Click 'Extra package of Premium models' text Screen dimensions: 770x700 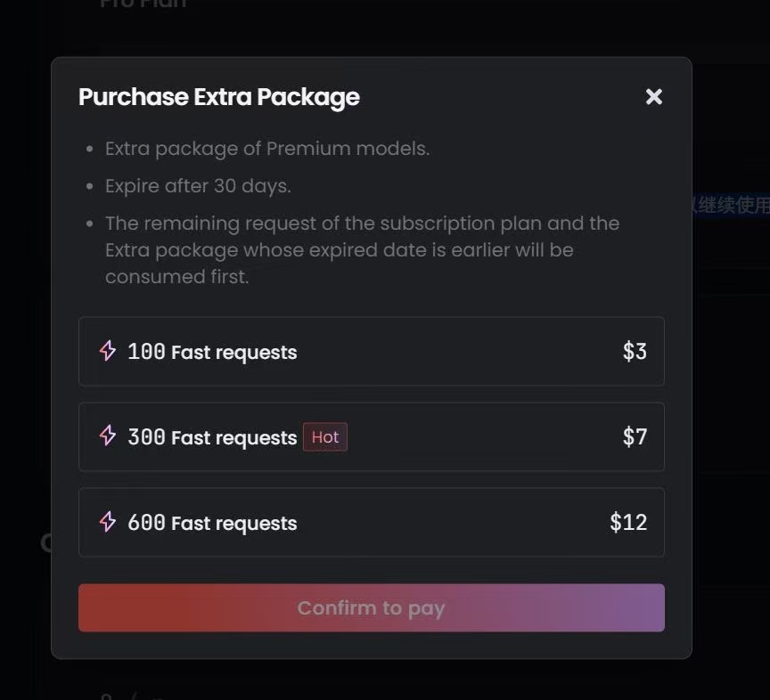267,149
